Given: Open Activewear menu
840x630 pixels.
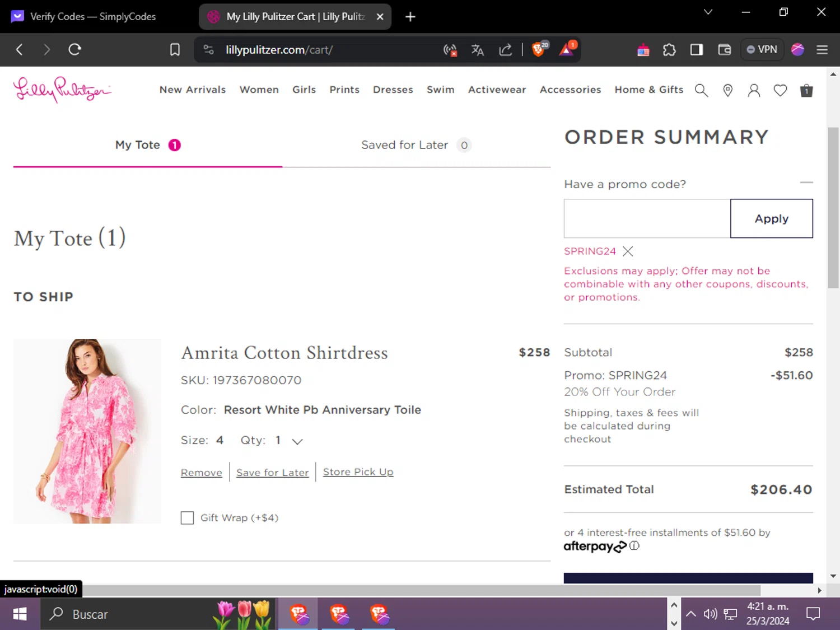Looking at the screenshot, I should point(497,90).
